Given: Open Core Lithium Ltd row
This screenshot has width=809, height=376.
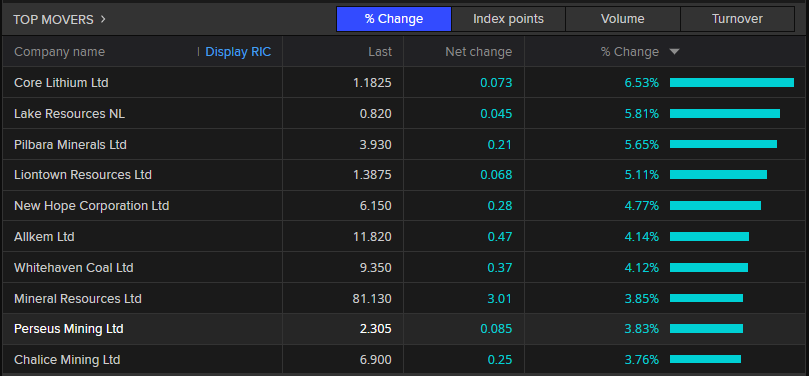Looking at the screenshot, I should (x=404, y=83).
